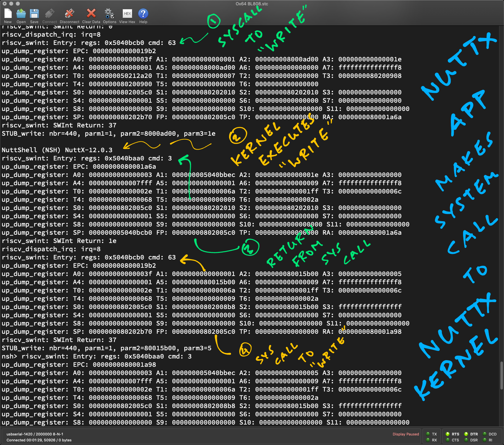Click 'up_dump_register: EPC: 0000000080001a6a' line
The image size is (504, 445).
(79, 166)
